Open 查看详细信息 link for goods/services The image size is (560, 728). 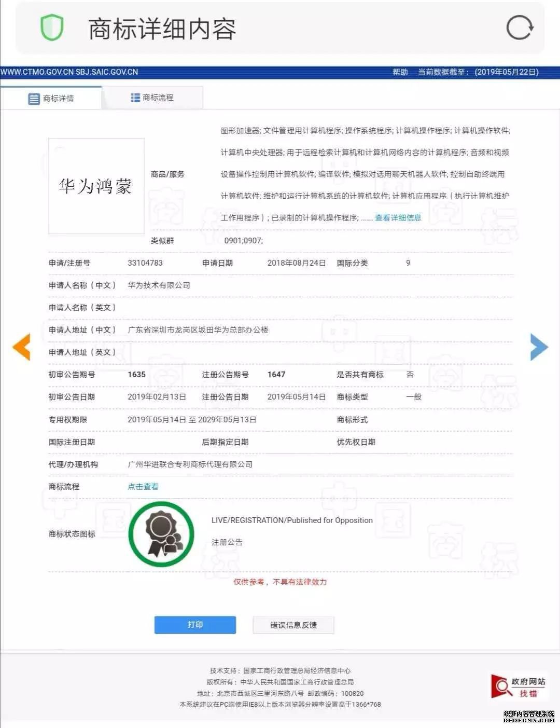(398, 217)
